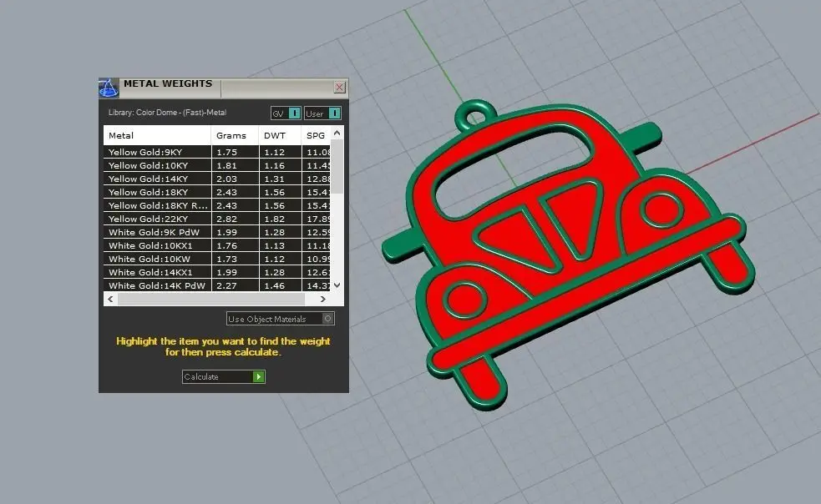This screenshot has height=504, width=821.
Task: Close the Metal Weights dialog
Action: [x=339, y=87]
